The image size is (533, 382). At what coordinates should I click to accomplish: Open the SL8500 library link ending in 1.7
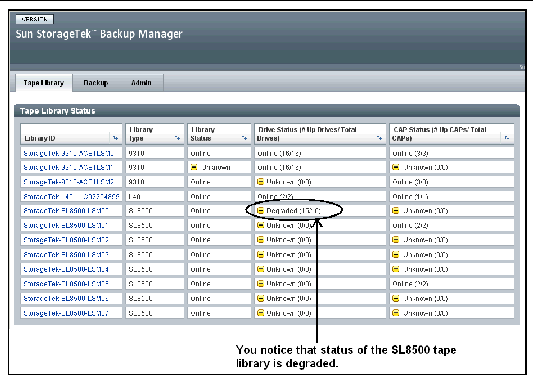click(66, 313)
